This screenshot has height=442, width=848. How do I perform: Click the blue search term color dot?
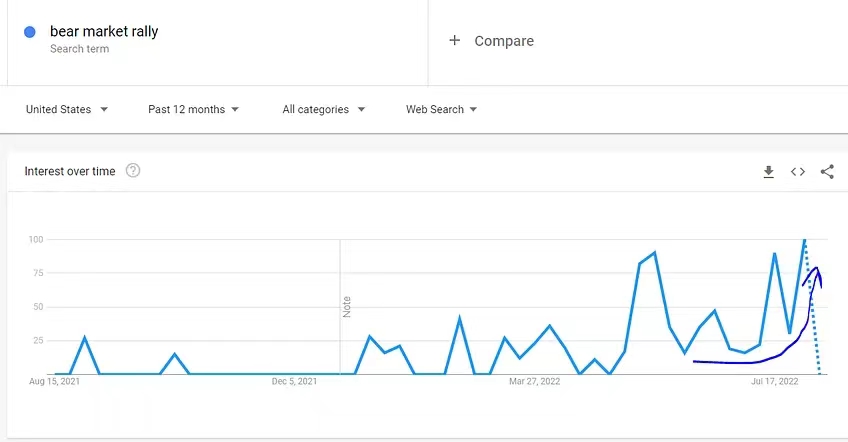(30, 32)
